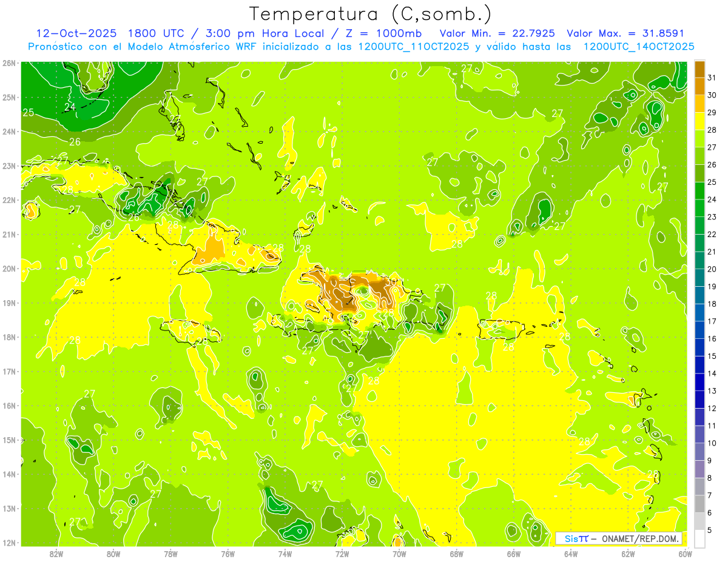728x562 pixels.
Task: Click the '20N' latitude axis label
Action: pyautogui.click(x=9, y=269)
